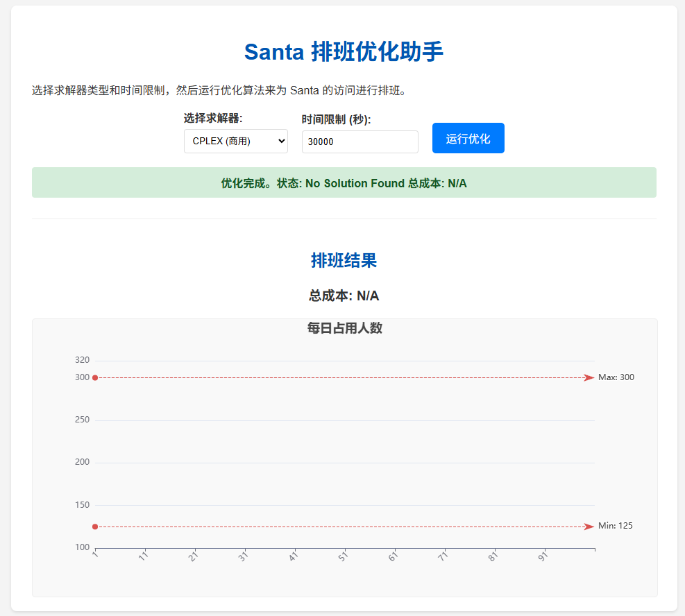
Task: Click the Max: 300 mark line label
Action: 616,377
